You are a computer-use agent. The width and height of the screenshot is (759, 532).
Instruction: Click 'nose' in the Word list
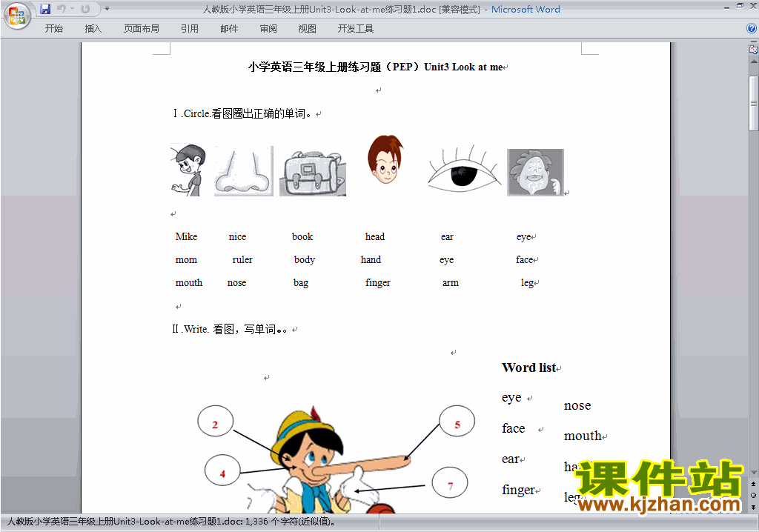[577, 405]
